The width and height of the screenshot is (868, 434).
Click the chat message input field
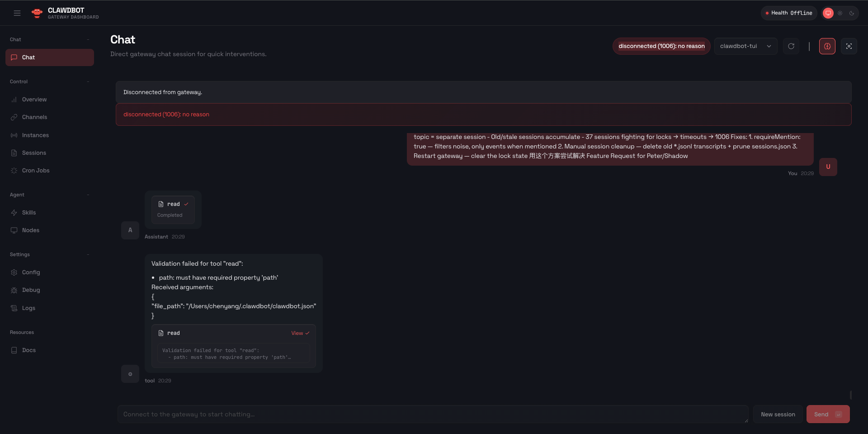tap(432, 415)
